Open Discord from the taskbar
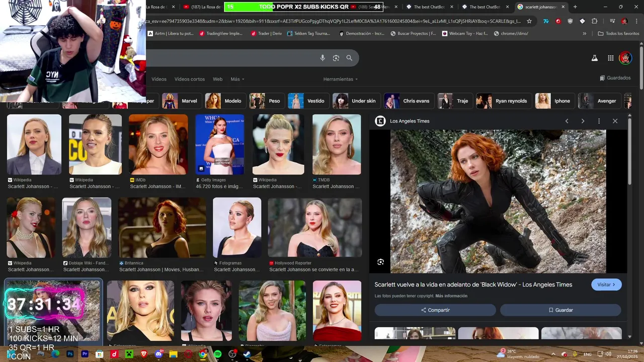 (x=159, y=354)
